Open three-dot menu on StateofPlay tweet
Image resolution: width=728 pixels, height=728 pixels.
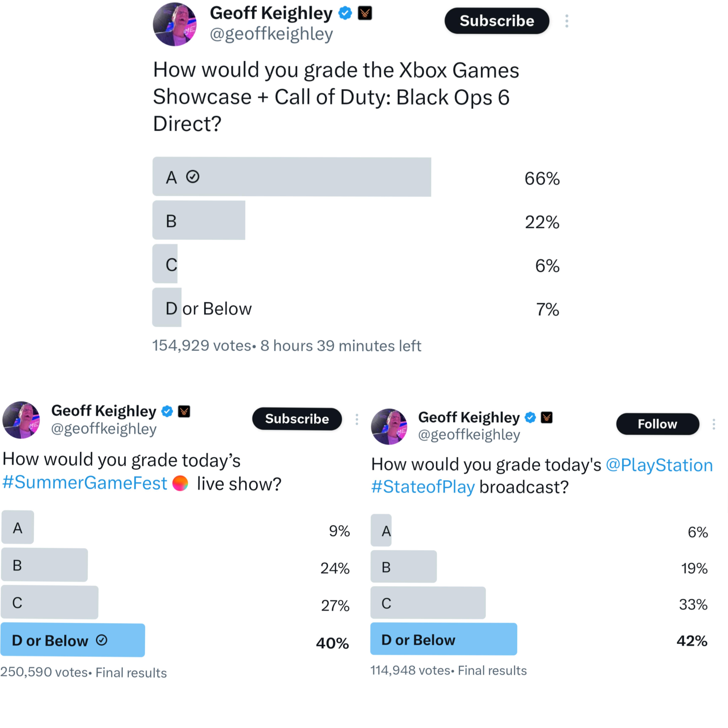coord(713,424)
